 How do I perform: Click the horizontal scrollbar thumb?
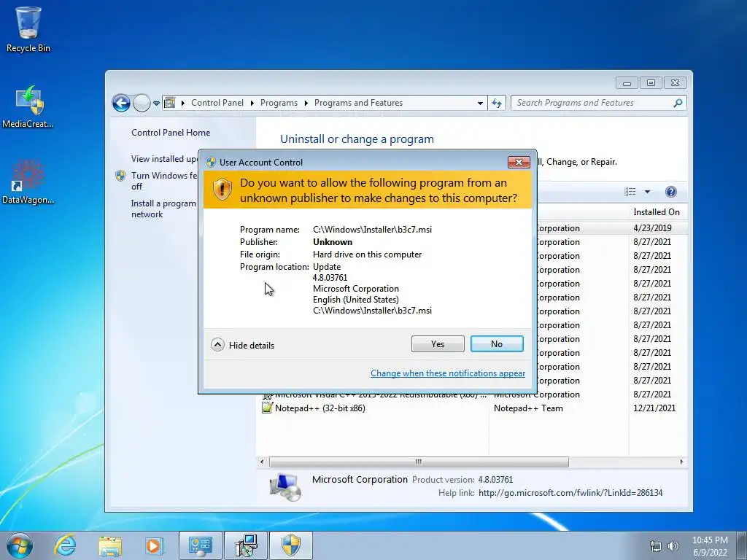click(x=419, y=462)
